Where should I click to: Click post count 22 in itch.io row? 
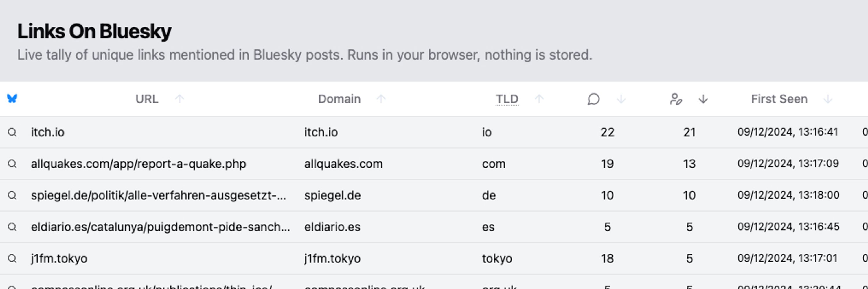coord(607,132)
